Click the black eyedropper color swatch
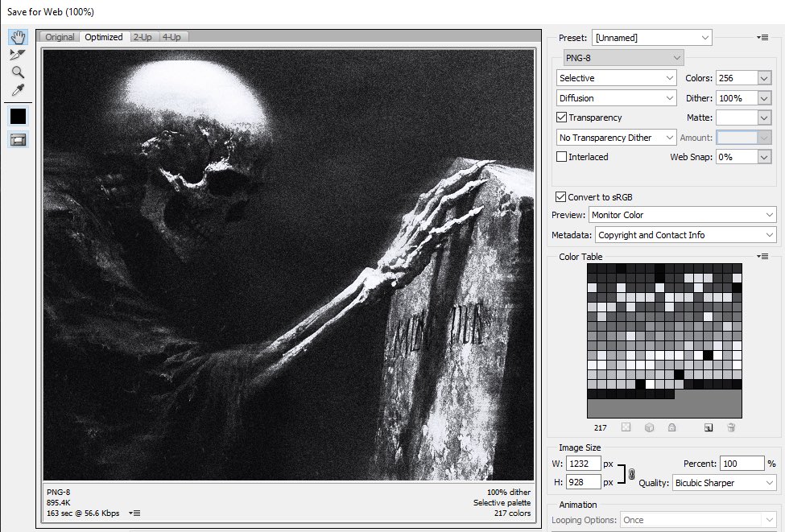The height and width of the screenshot is (532, 785). click(18, 116)
